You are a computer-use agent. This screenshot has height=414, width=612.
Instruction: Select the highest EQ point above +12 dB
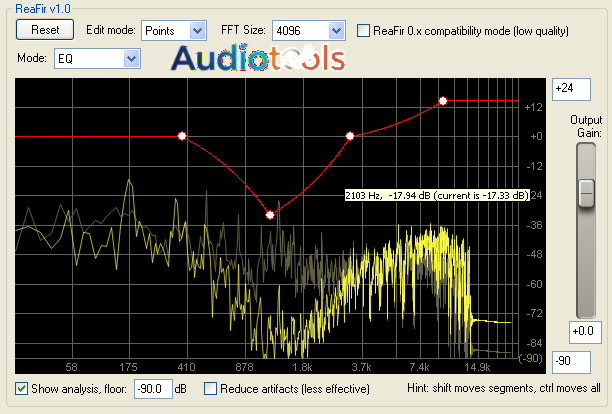point(443,101)
